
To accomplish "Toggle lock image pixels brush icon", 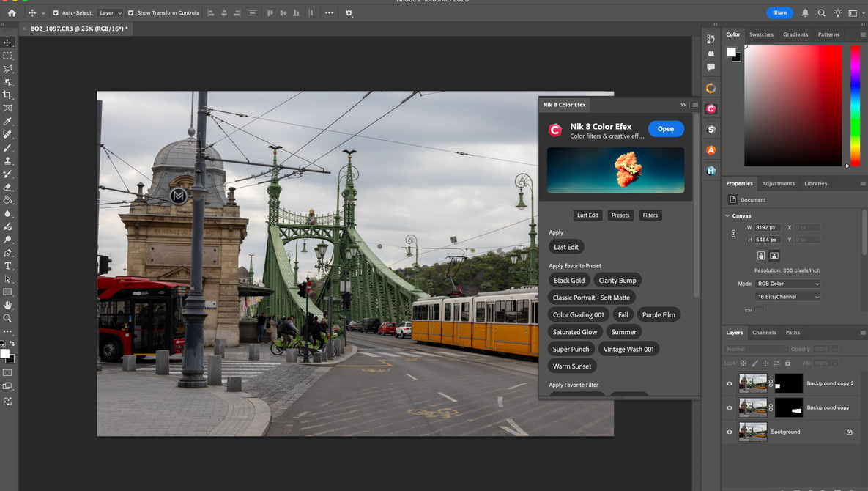I will [754, 363].
